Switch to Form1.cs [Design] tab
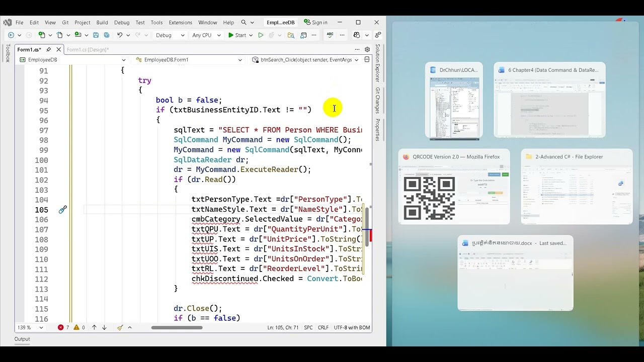Viewport: 644px width, 362px height. 88,49
